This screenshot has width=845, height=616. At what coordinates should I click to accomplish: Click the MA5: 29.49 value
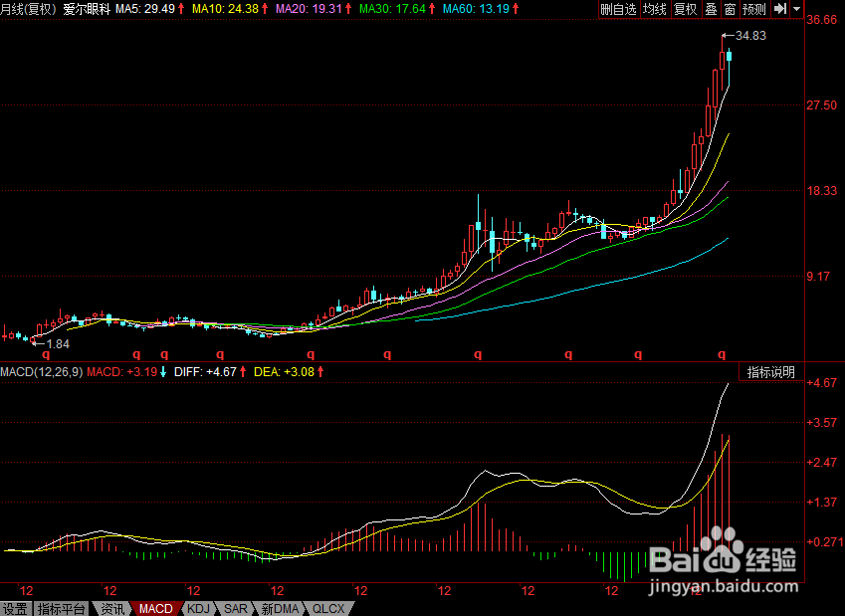[145, 9]
